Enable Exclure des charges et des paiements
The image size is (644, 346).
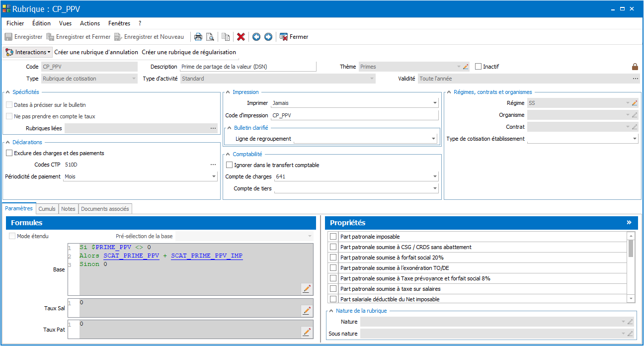[x=9, y=153]
